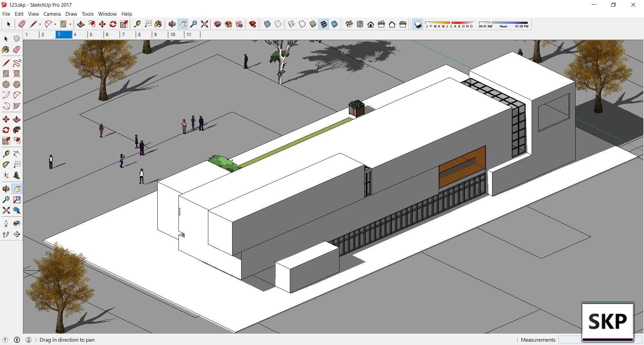Select the Zoom tool in top toolbar
The image size is (644, 345).
(x=194, y=24)
